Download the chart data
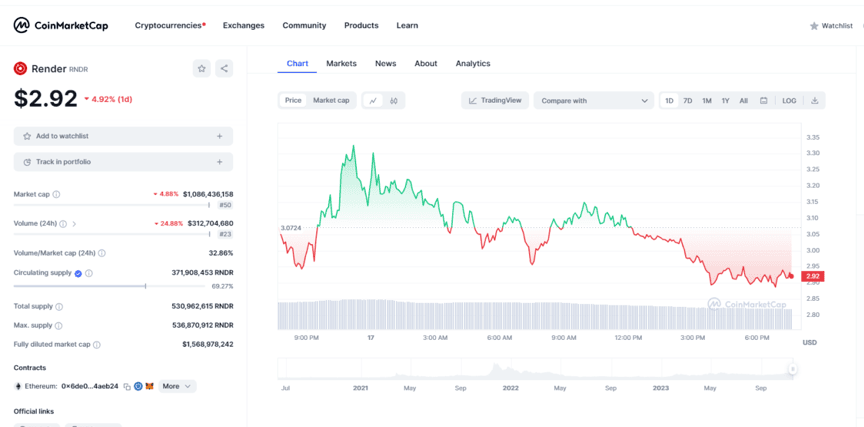The height and width of the screenshot is (427, 864). pos(815,100)
